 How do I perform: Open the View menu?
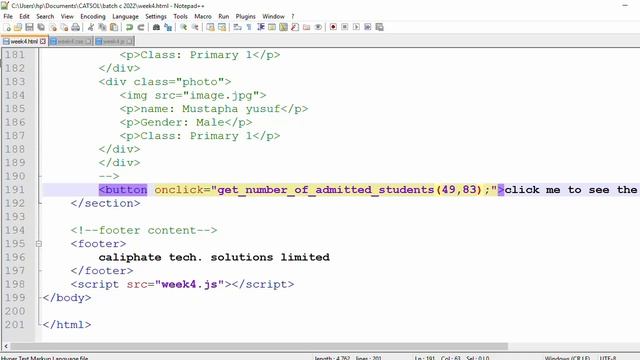pyautogui.click(x=67, y=16)
